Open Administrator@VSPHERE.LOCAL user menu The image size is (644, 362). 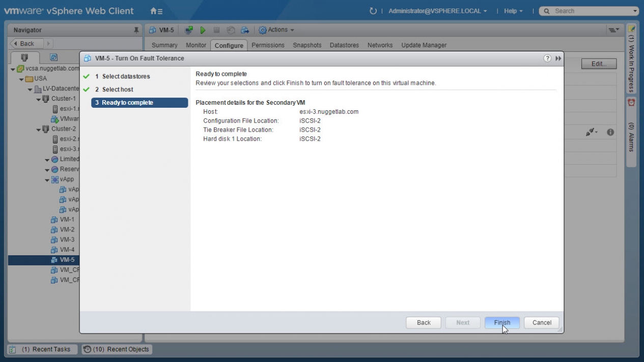pos(437,11)
